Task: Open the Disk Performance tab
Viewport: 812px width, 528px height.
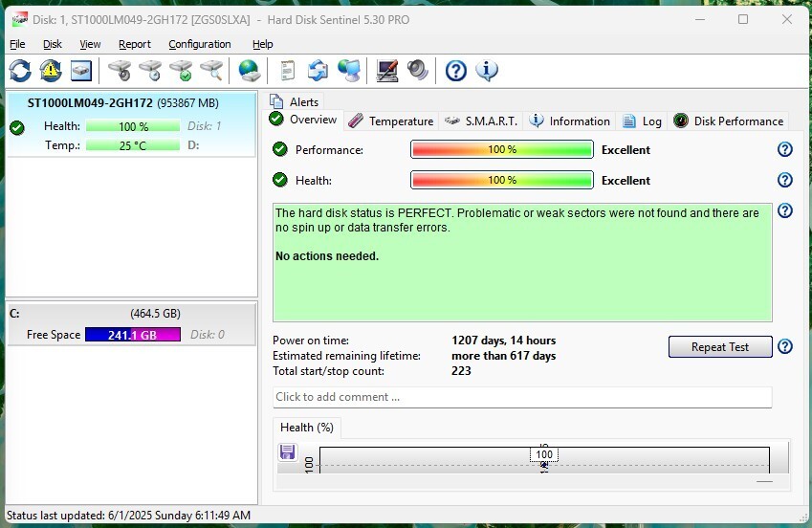Action: pyautogui.click(x=728, y=121)
